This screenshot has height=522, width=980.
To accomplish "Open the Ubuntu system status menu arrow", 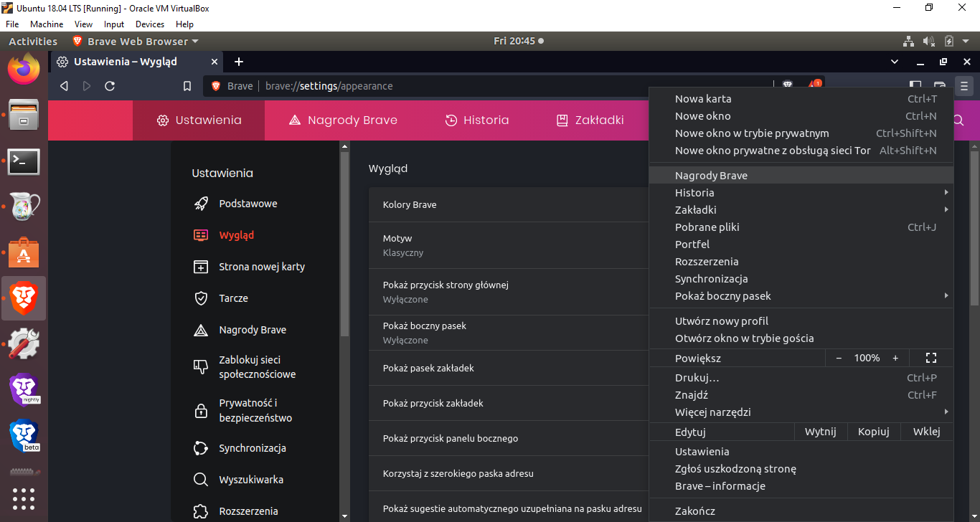I will click(x=964, y=42).
